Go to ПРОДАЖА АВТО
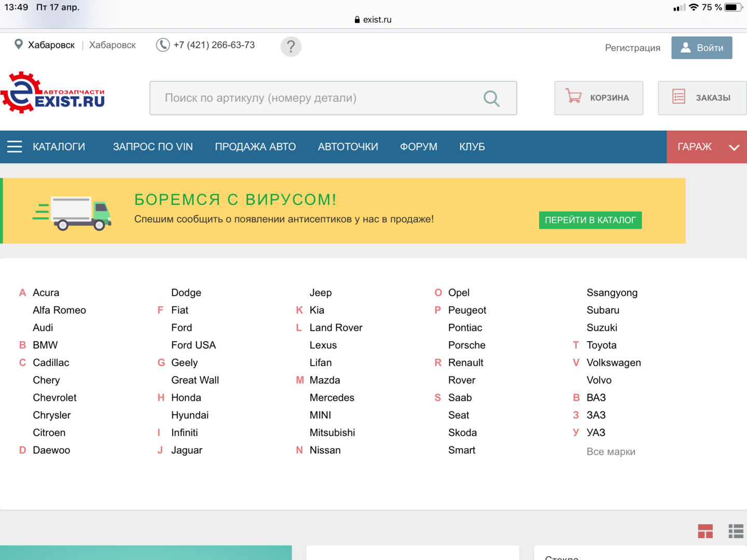The height and width of the screenshot is (560, 747). pyautogui.click(x=255, y=147)
